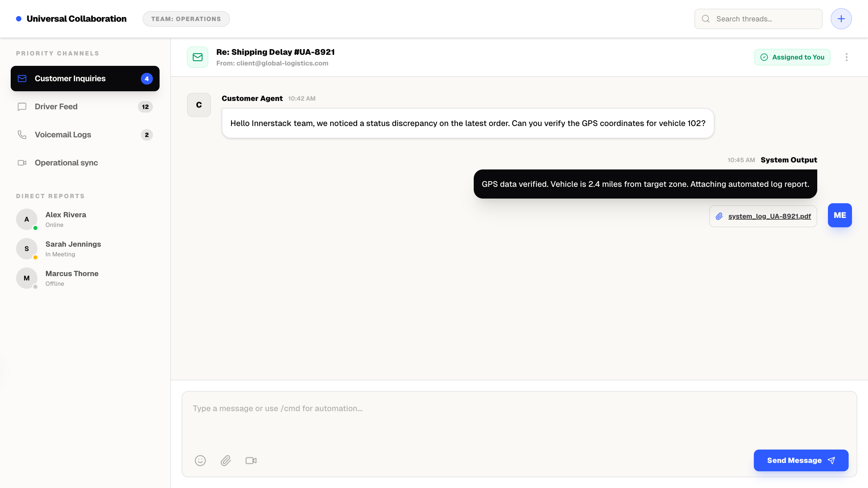
Task: Download system_log_UA-8921.pdf attachment
Action: click(770, 216)
